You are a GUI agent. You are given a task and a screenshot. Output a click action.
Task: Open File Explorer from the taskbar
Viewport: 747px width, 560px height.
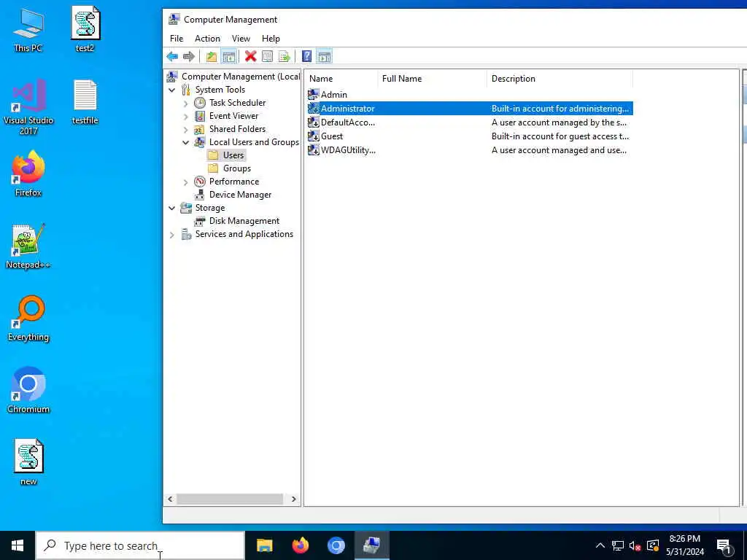pyautogui.click(x=264, y=545)
